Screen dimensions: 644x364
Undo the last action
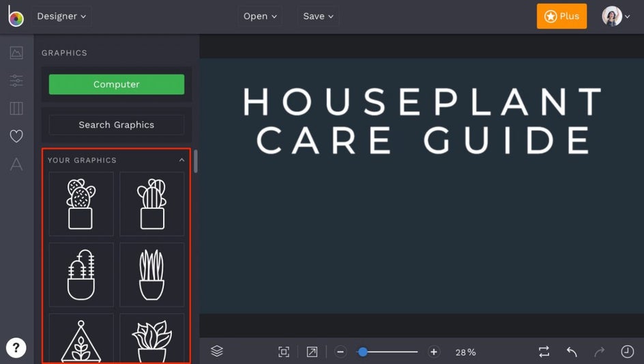pyautogui.click(x=572, y=352)
